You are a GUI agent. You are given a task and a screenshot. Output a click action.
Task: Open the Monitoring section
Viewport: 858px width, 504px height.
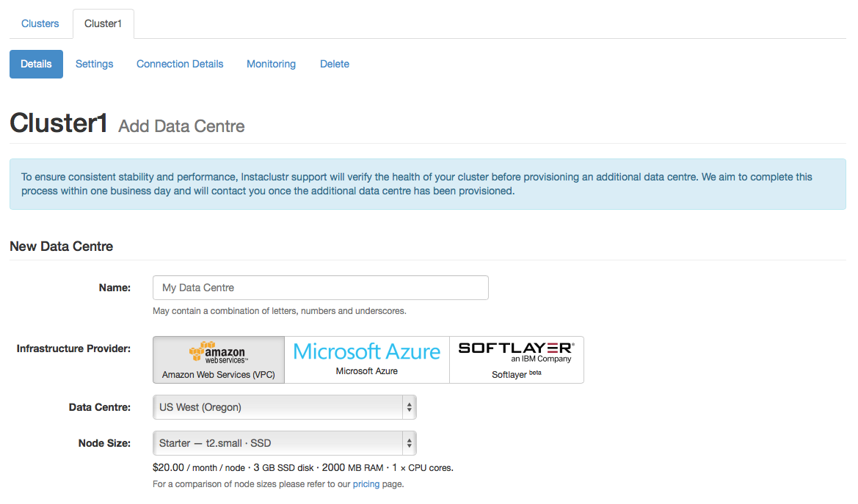[x=271, y=64]
